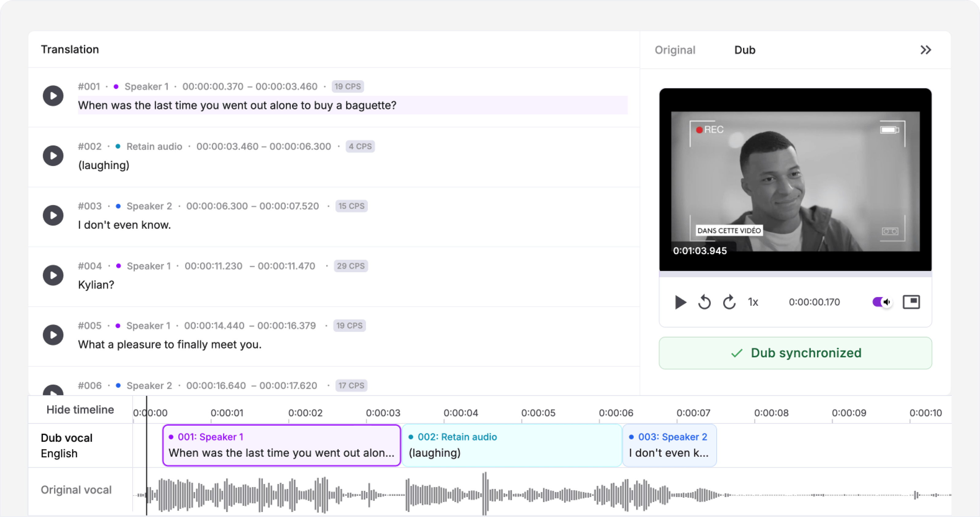
Task: Collapse the video panel with double chevron
Action: pos(925,50)
